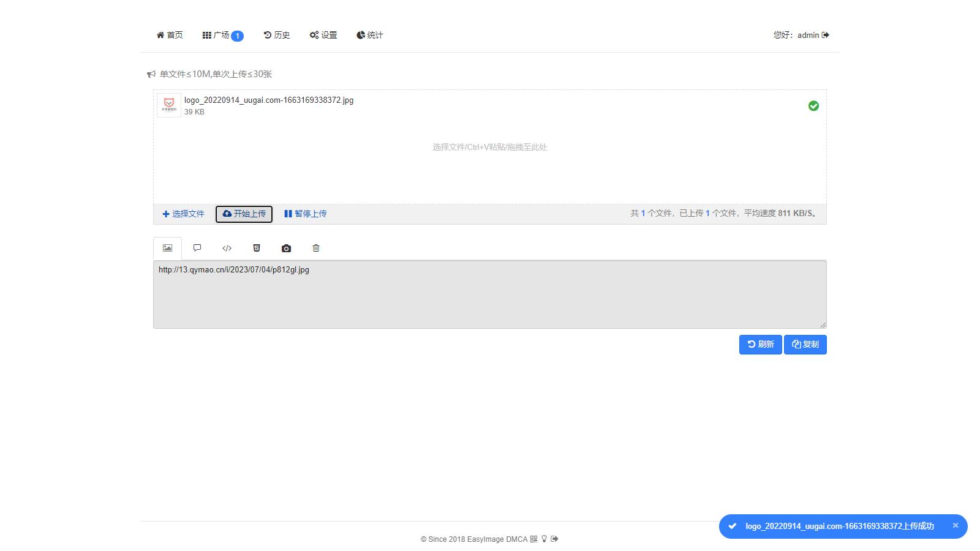
Task: Click the footer light bulb icon
Action: tap(544, 539)
